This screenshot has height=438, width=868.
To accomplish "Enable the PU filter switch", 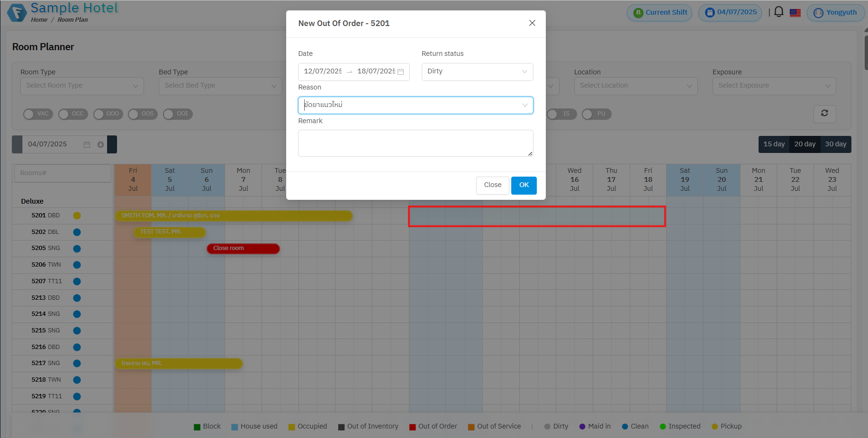I will point(596,114).
